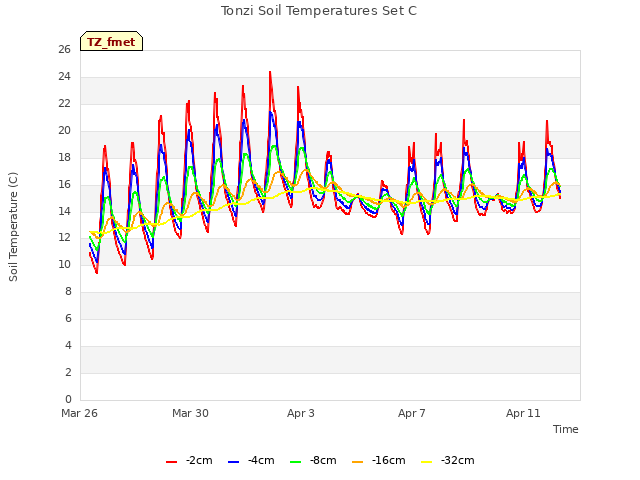Click the Mar 30 x-axis tick label
The width and height of the screenshot is (640, 480).
(x=190, y=413)
